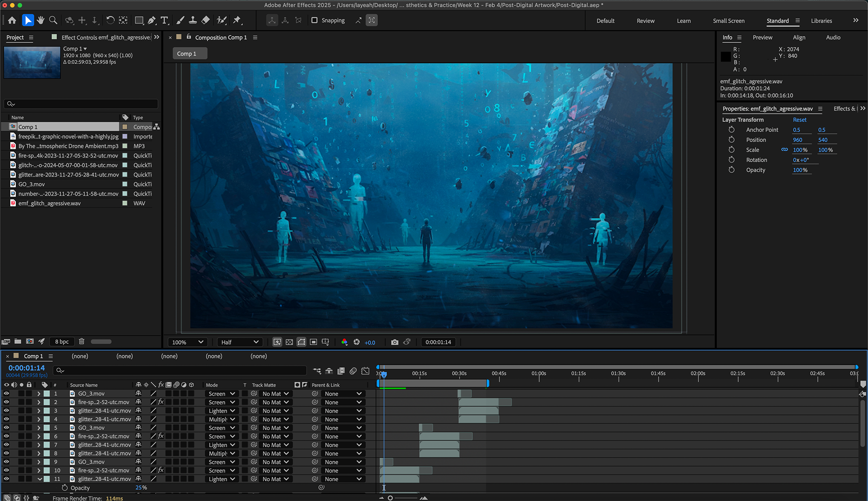The width and height of the screenshot is (868, 501).
Task: Click the 8 bpc color depth button
Action: [62, 342]
